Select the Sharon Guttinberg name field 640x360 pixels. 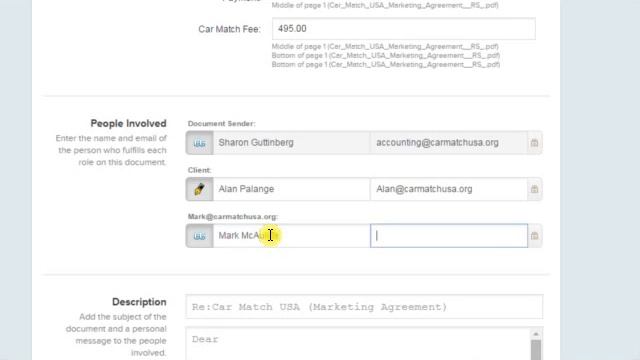point(291,143)
